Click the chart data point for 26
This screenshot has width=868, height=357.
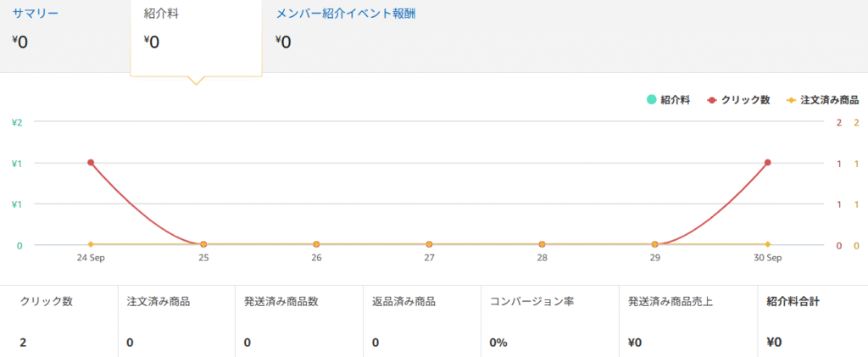[316, 244]
